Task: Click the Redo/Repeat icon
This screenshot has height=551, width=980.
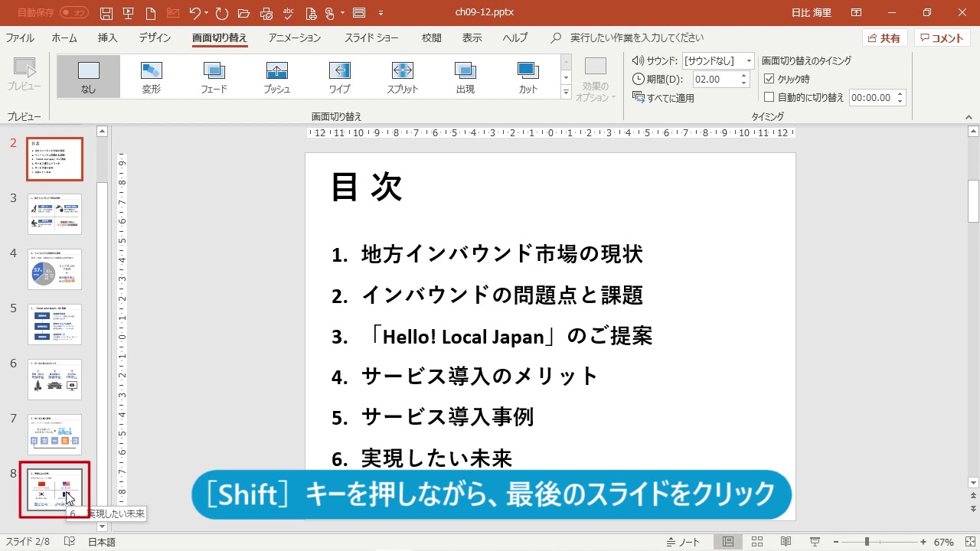Action: 222,13
